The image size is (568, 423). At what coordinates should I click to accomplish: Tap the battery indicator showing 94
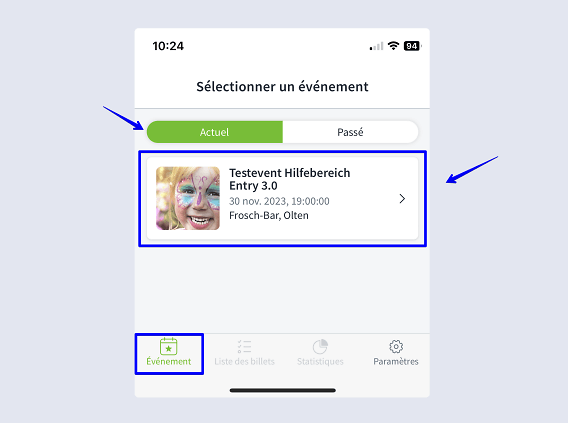pyautogui.click(x=412, y=46)
